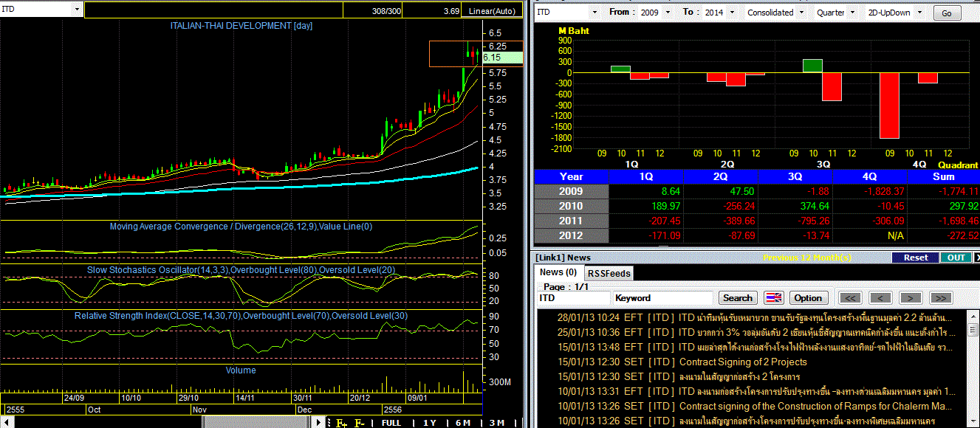Toggle the Thai/English language flag icon
The image size is (980, 428).
(773, 298)
